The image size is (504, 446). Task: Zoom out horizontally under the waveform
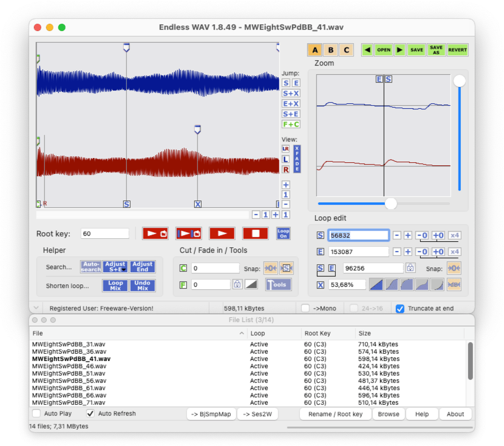click(x=256, y=215)
